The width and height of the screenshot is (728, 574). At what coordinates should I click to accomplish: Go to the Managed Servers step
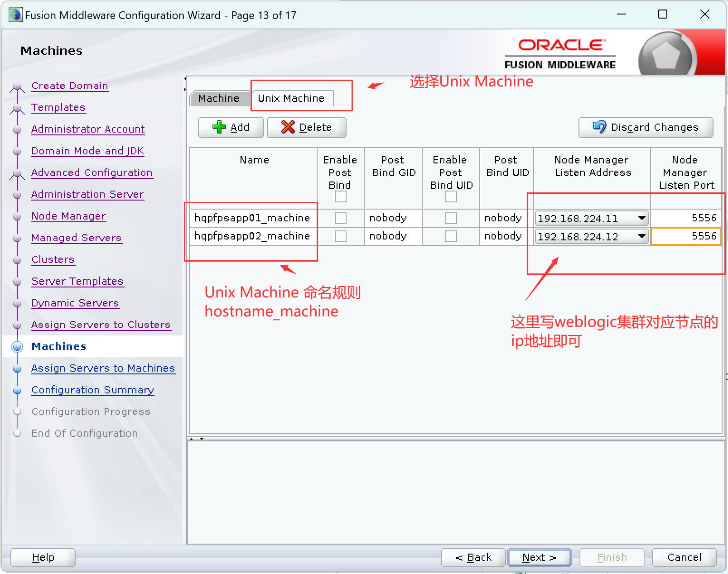tap(77, 238)
